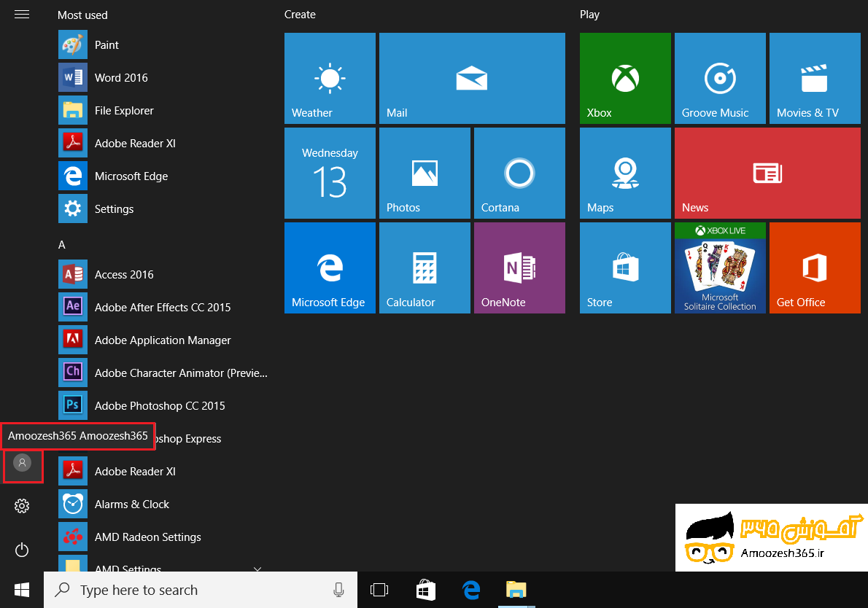868x608 pixels.
Task: Open the Get Office tile
Action: coord(815,268)
